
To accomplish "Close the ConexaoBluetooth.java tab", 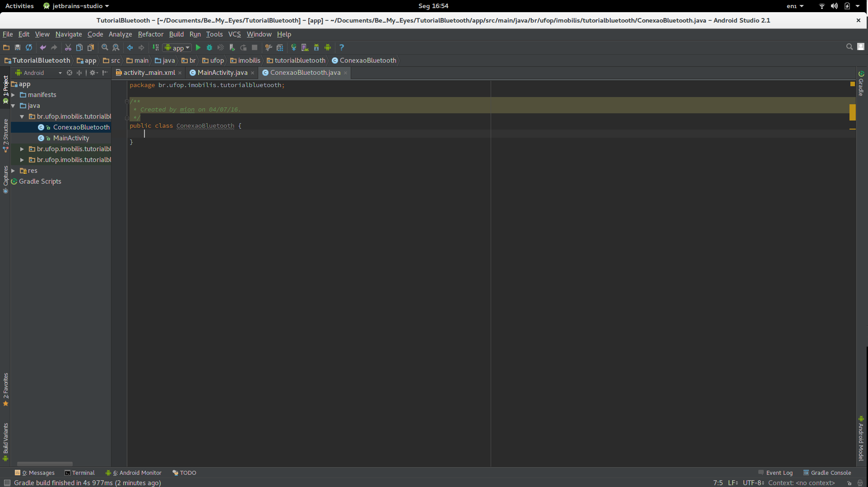I will tap(346, 73).
